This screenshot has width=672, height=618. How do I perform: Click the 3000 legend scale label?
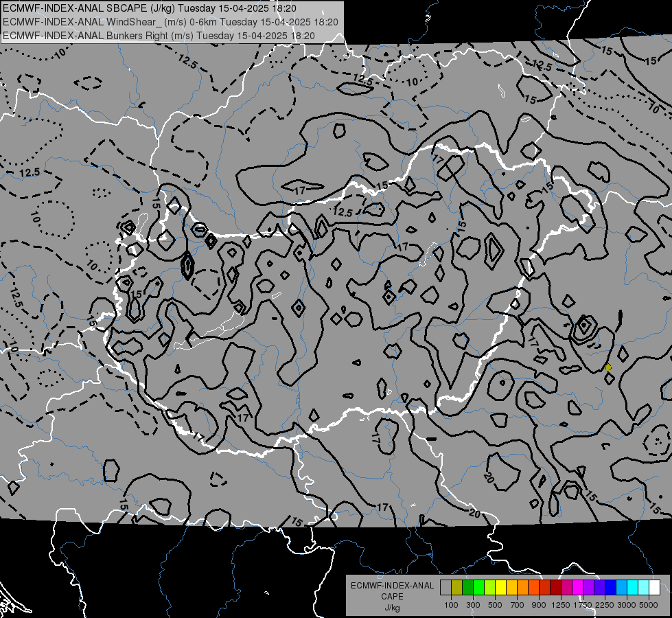tap(627, 605)
